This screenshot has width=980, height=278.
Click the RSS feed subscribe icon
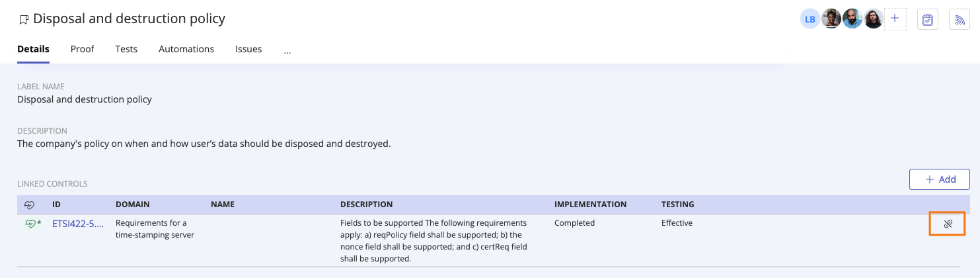pyautogui.click(x=959, y=19)
